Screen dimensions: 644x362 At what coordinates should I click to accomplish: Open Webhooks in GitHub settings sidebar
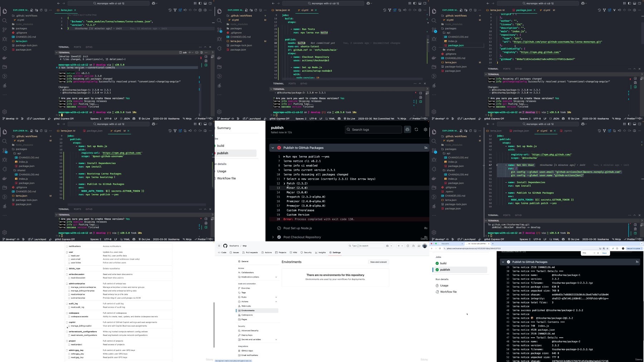(x=244, y=306)
